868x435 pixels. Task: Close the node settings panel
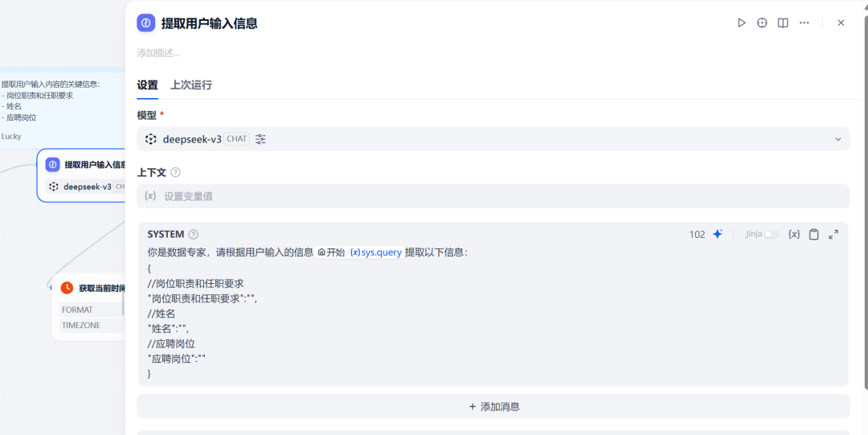point(841,23)
